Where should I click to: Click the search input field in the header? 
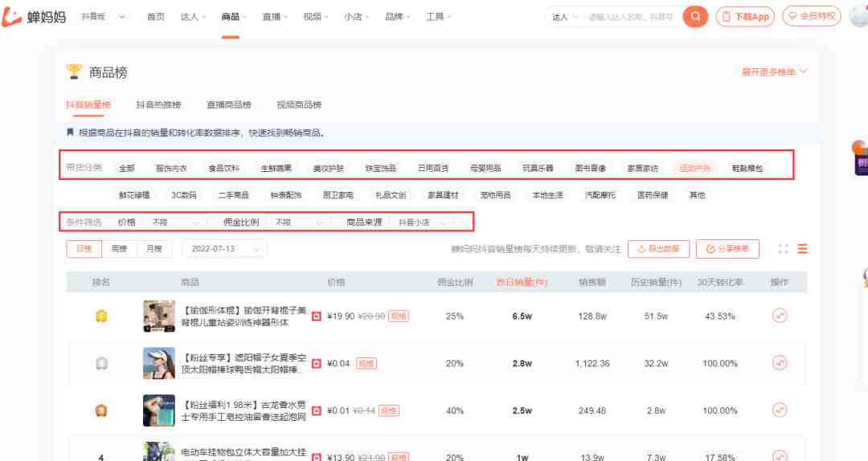(x=631, y=17)
